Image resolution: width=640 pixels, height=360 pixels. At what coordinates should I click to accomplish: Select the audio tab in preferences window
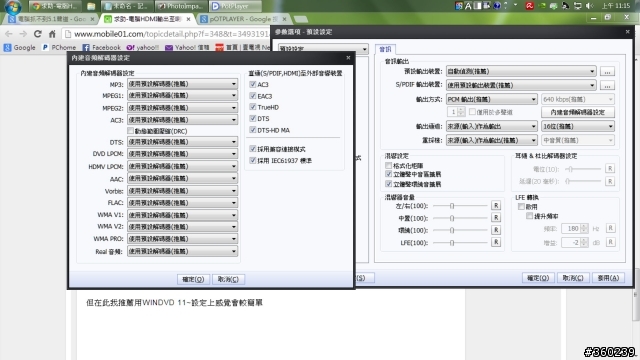pos(385,49)
